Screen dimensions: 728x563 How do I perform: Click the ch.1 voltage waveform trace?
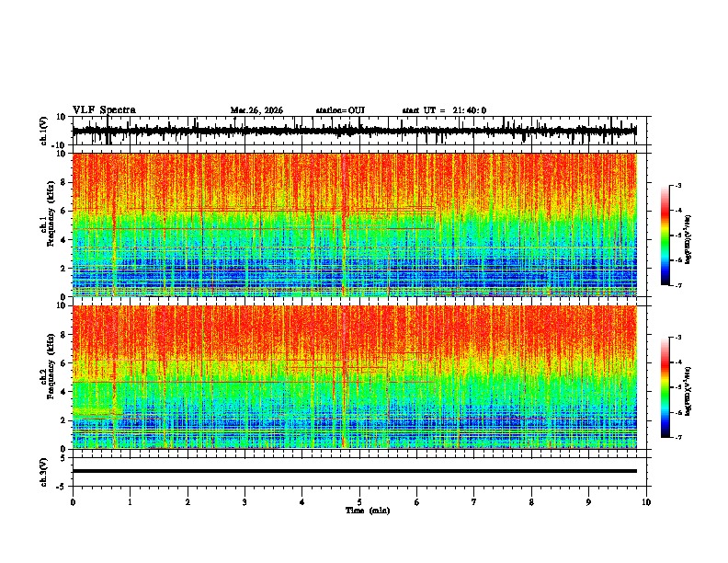[x=354, y=131]
